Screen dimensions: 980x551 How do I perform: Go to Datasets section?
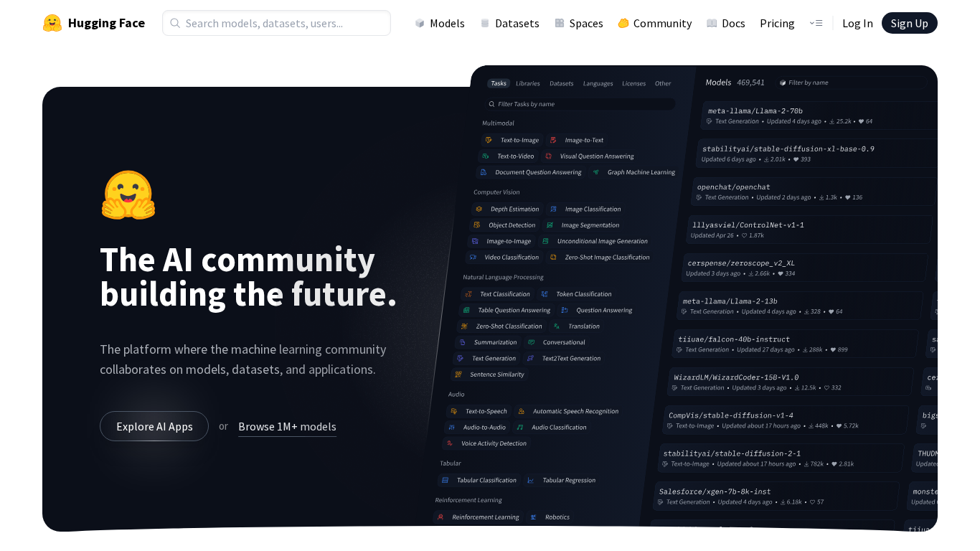[517, 23]
